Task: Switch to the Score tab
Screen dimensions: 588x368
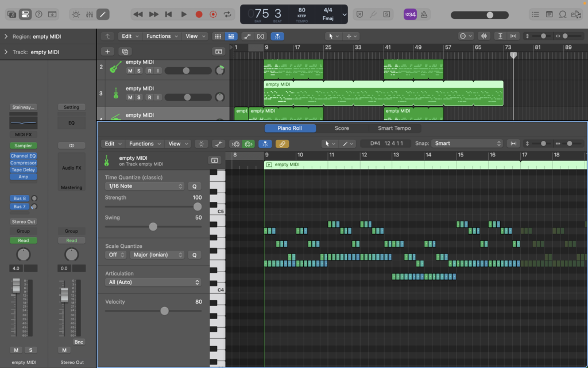Action: coord(342,128)
